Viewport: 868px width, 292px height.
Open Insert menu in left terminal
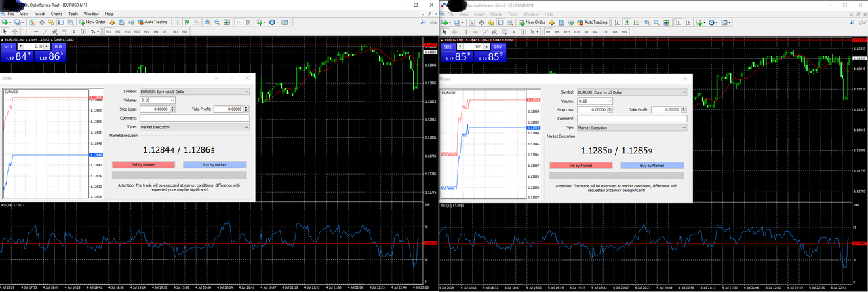click(39, 14)
